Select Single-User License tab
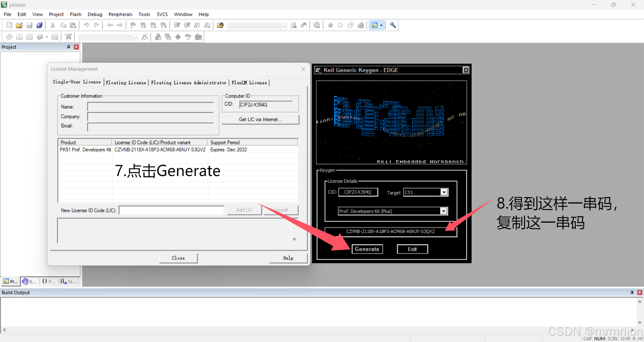Screen dimensions: 644x342 (x=77, y=82)
